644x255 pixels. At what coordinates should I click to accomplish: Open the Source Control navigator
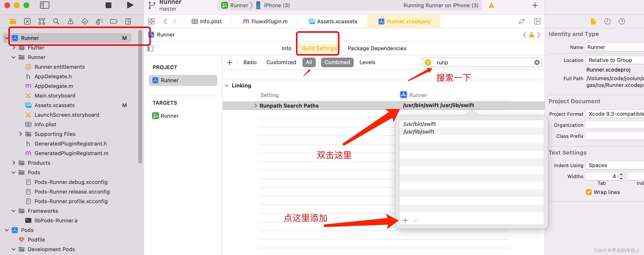point(27,22)
